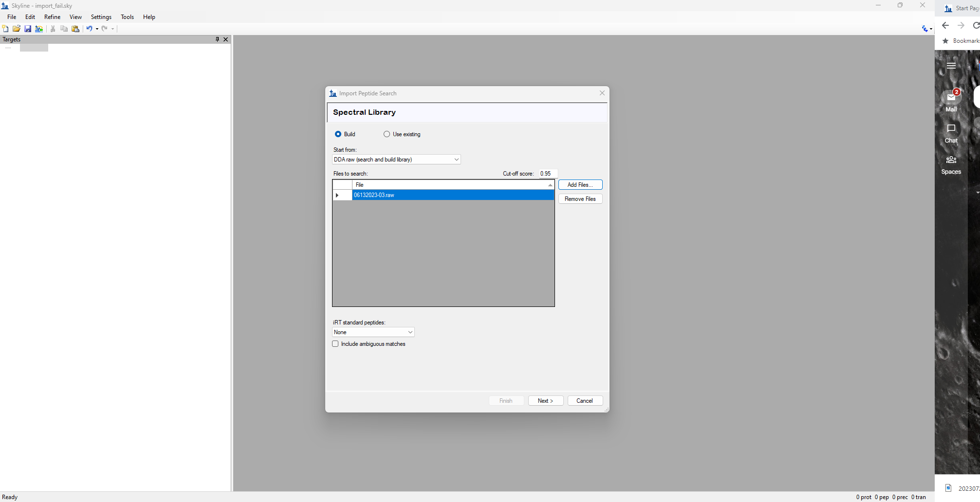Select the Use existing radio button
The image size is (980, 502).
387,134
